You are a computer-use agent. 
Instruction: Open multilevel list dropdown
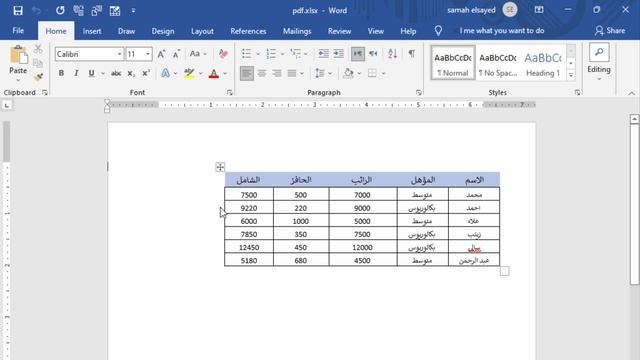(306, 54)
